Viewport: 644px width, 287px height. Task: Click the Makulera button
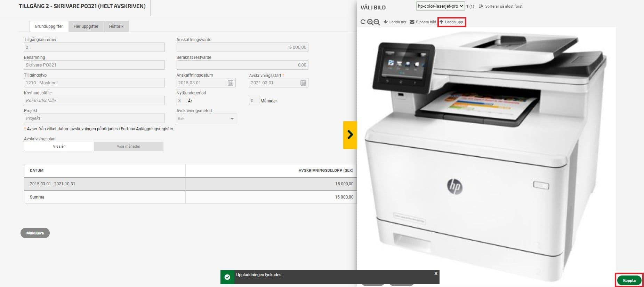[35, 233]
